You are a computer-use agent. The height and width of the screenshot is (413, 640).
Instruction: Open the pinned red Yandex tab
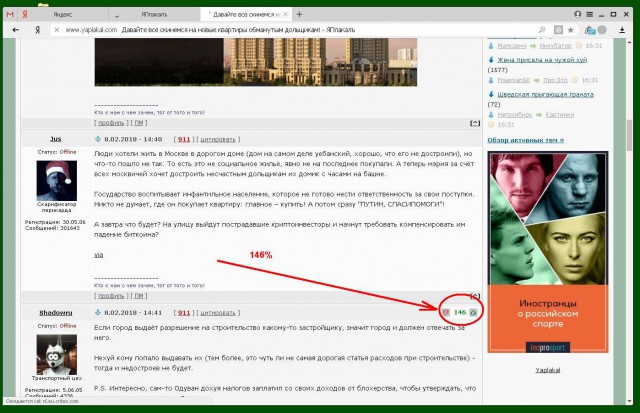(25, 14)
